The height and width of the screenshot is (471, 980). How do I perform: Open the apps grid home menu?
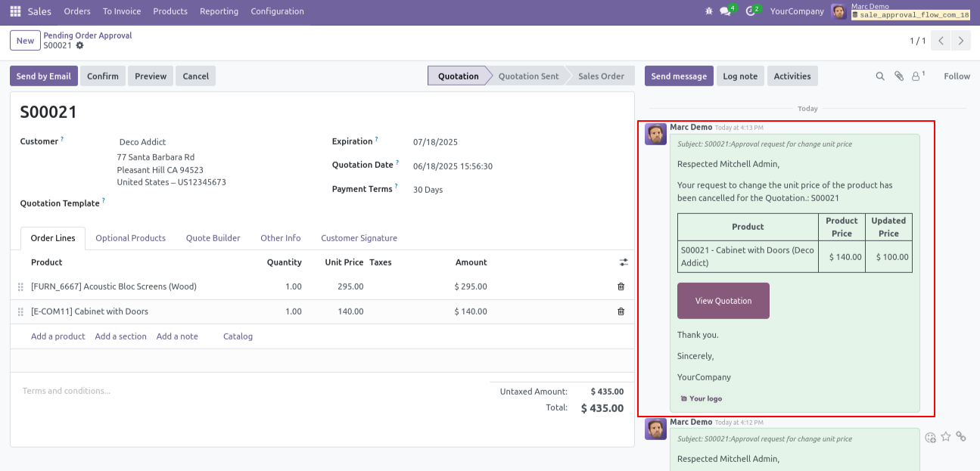[15, 11]
